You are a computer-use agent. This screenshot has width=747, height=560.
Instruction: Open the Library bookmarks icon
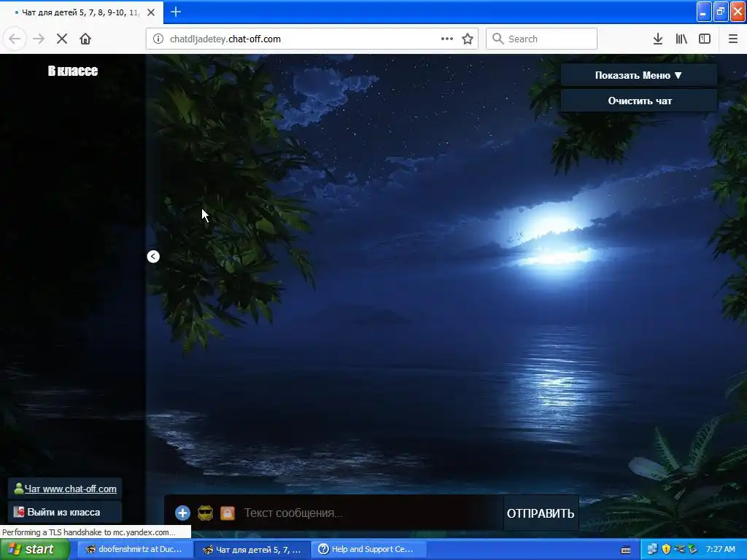[x=681, y=39]
